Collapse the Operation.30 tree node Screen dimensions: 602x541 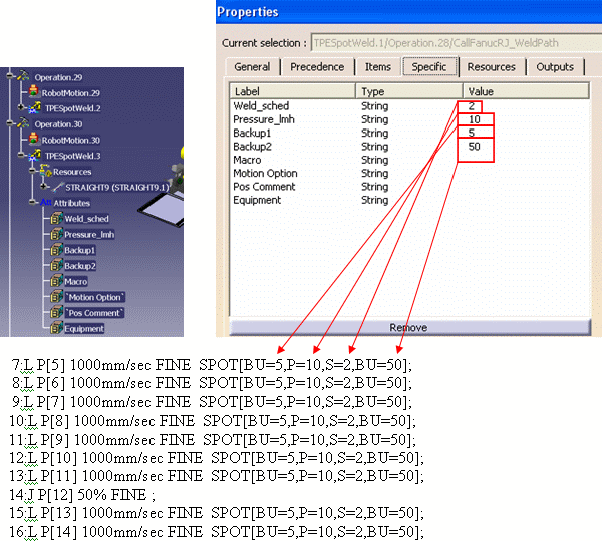point(8,123)
